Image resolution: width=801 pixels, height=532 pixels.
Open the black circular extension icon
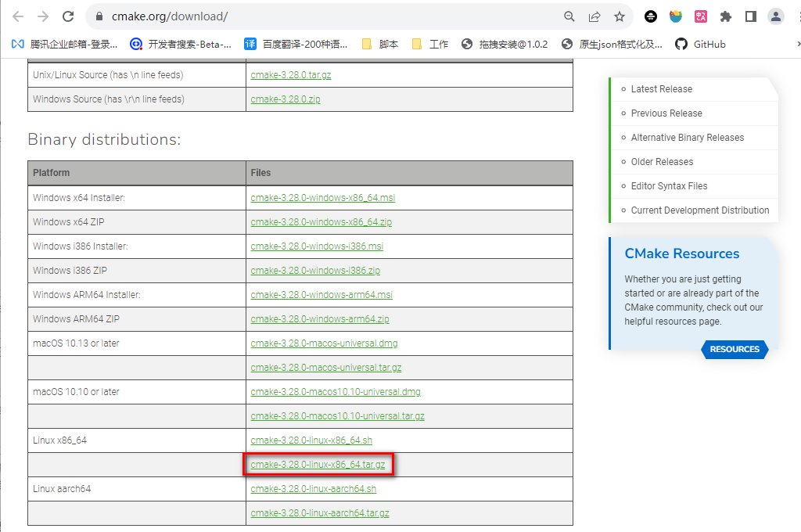(650, 16)
